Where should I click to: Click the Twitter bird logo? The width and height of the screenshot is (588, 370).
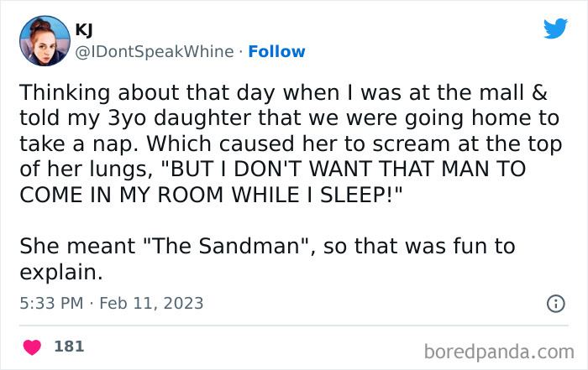[x=555, y=29]
